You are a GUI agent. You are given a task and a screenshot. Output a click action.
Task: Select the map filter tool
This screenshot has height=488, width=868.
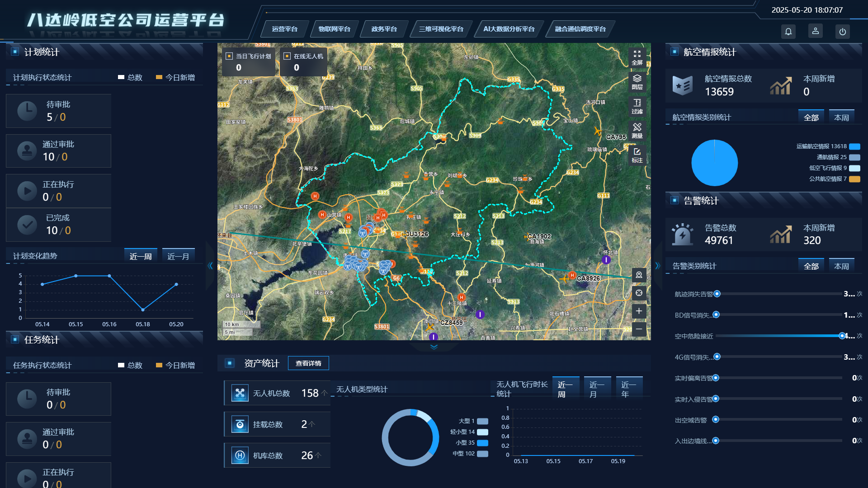tap(637, 106)
